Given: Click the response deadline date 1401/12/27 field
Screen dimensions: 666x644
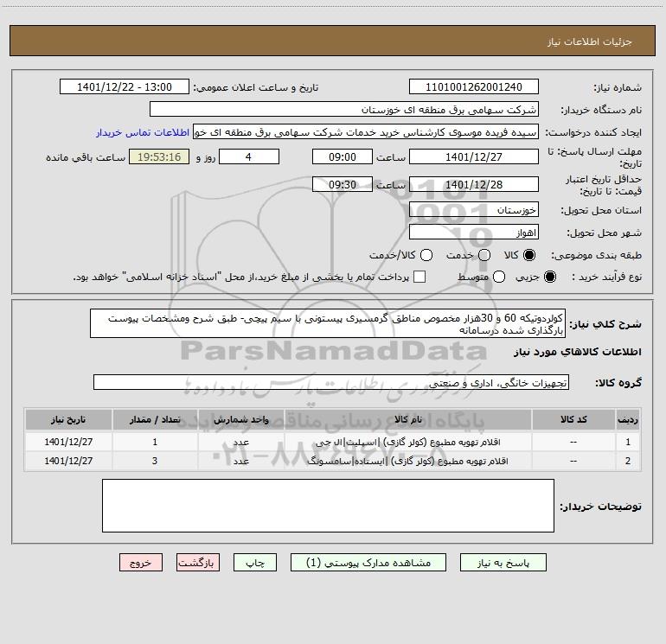Looking at the screenshot, I should 473,156.
